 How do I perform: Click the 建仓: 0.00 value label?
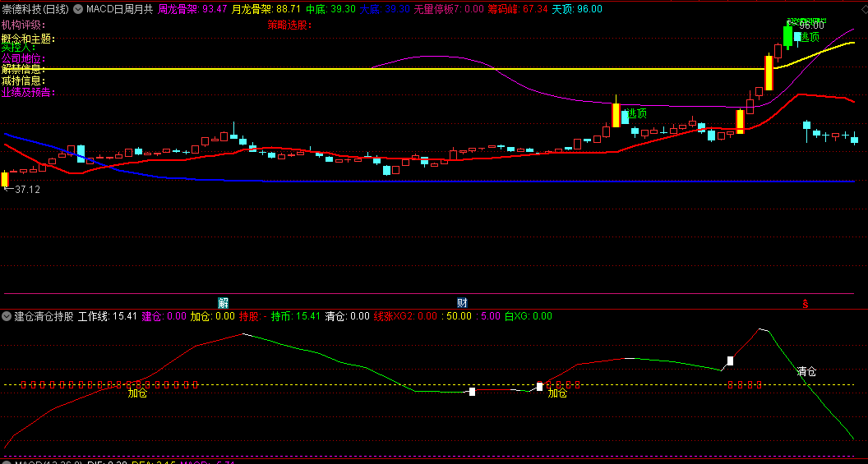164,316
